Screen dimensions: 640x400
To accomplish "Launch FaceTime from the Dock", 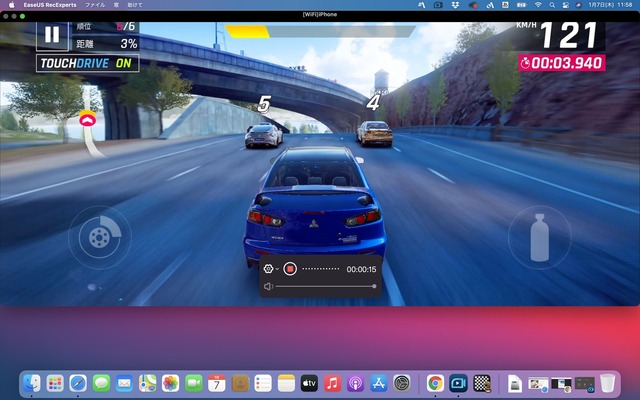I will coord(194,383).
